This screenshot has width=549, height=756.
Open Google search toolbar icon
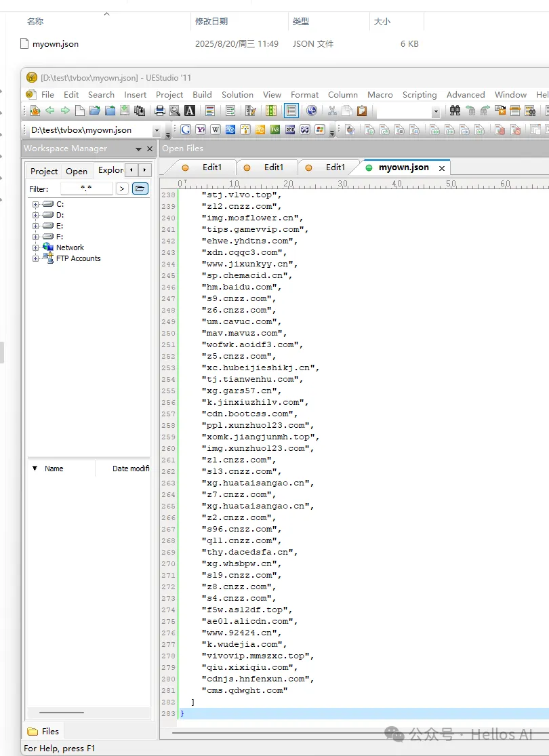point(186,130)
